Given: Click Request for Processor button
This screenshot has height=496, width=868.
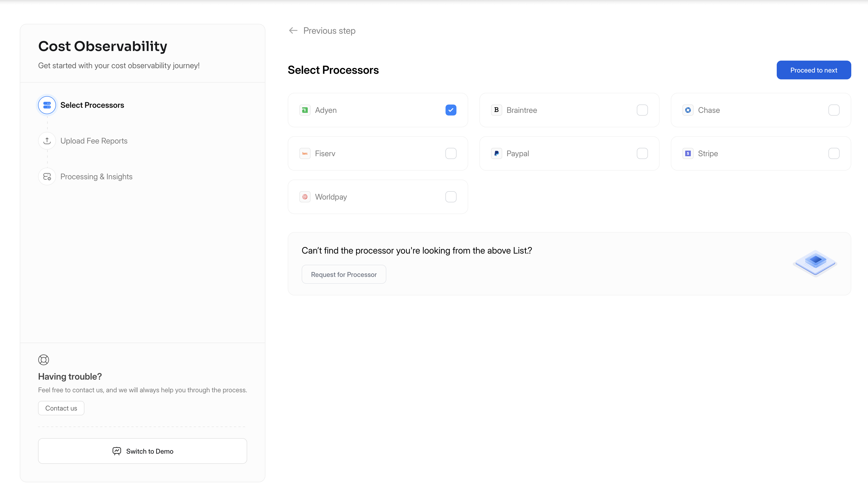Looking at the screenshot, I should point(343,274).
